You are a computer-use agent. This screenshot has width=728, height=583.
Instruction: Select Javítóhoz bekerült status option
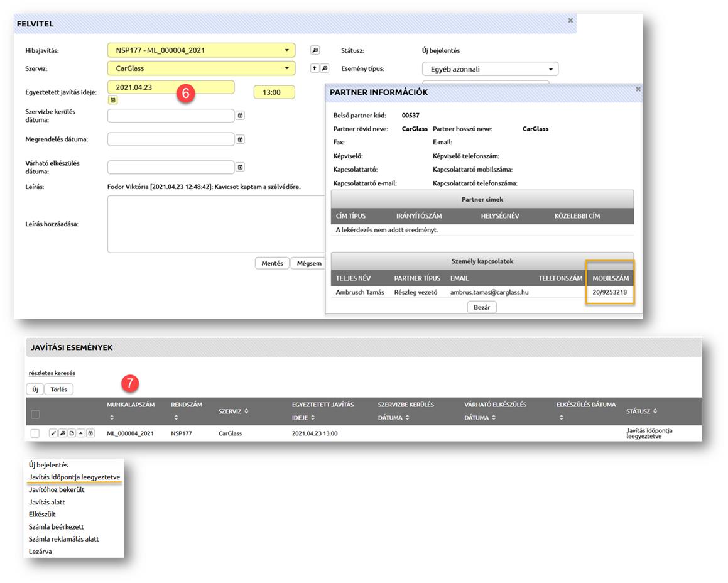click(57, 489)
